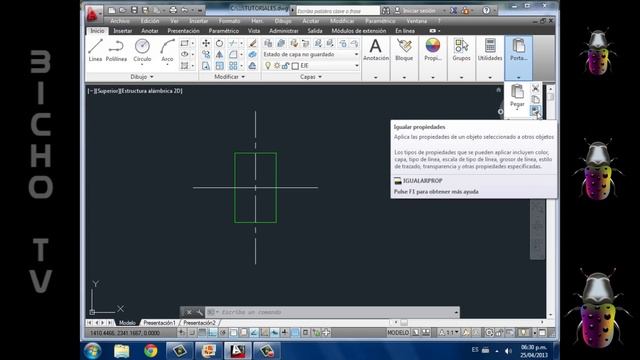
Task: Activate the Move tool in the Modificar panel
Action: click(206, 43)
